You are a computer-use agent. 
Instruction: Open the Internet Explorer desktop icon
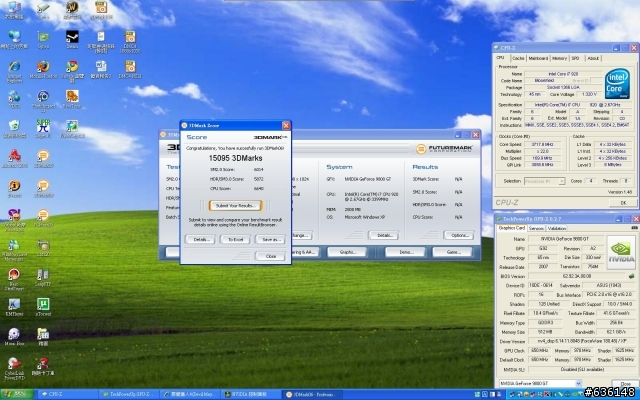tap(14, 71)
